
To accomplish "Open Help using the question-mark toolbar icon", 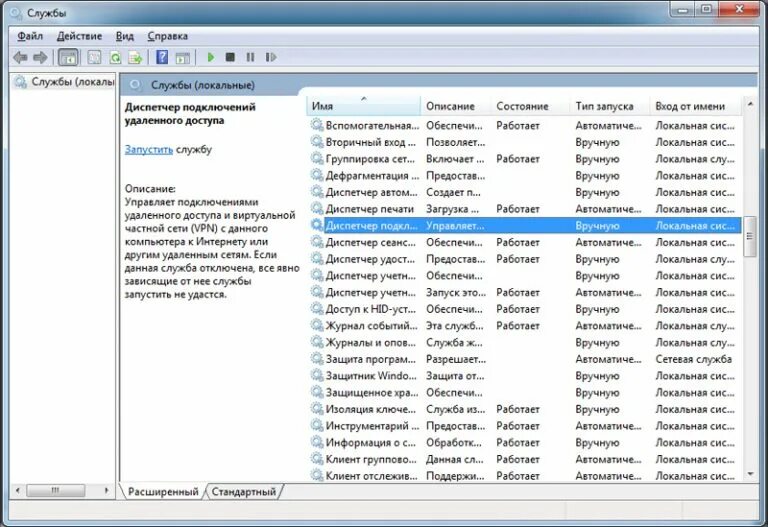I will (162, 57).
